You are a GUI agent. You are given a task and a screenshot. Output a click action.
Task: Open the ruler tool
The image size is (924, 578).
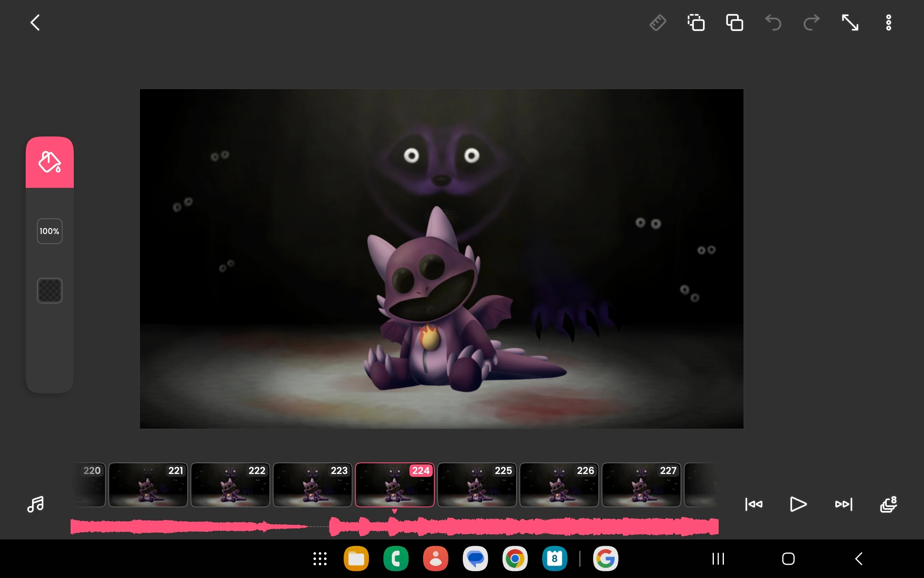(658, 23)
